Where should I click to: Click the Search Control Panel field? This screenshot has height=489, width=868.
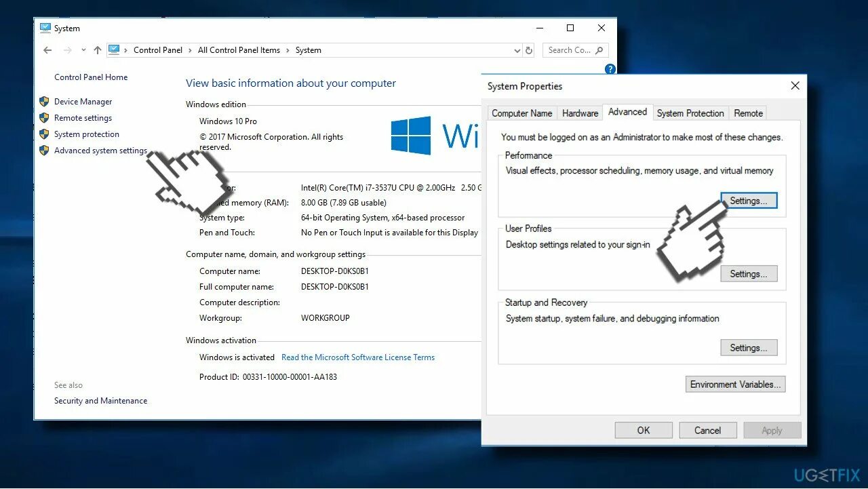(575, 50)
